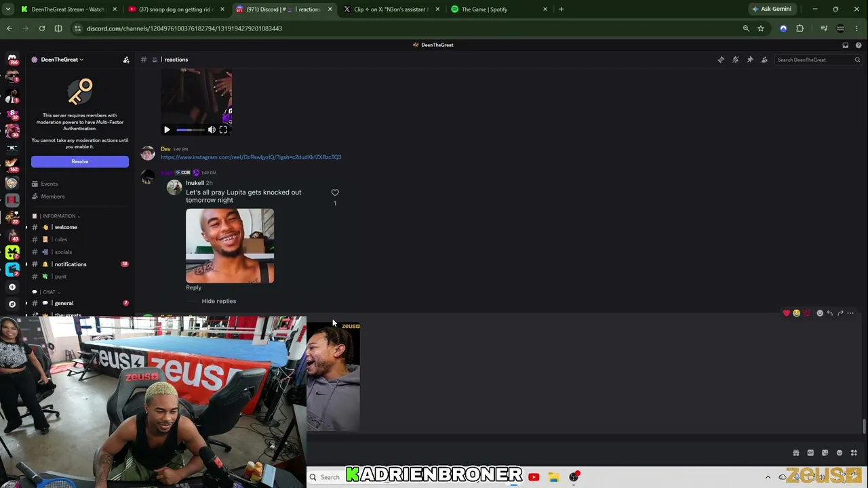Open the Discord inbox icon
Image resolution: width=868 pixels, height=488 pixels.
[x=846, y=45]
